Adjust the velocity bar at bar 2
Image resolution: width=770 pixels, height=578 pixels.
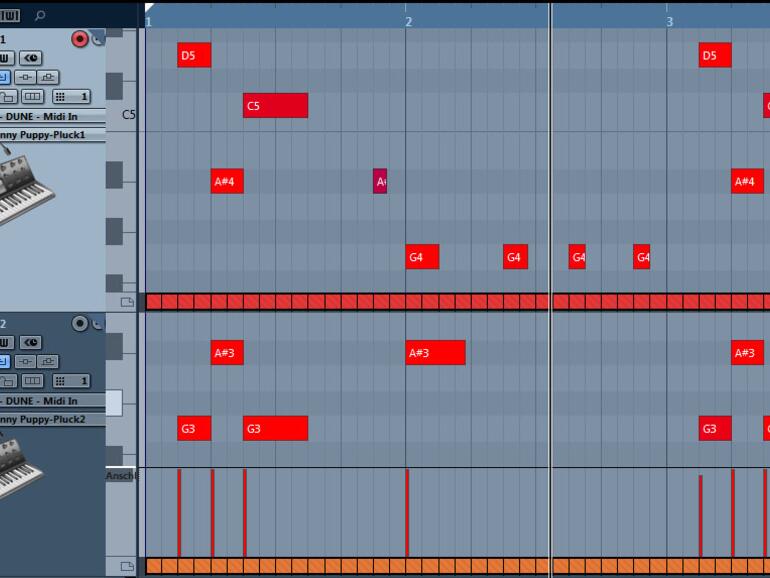point(407,513)
